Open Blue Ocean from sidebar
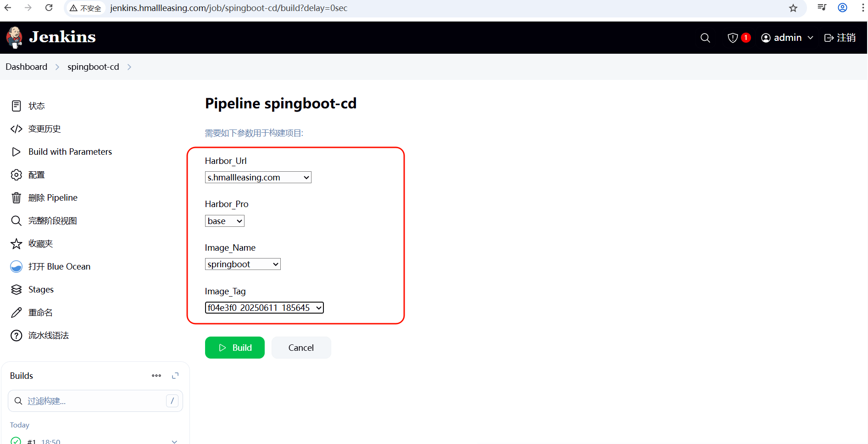Image resolution: width=868 pixels, height=444 pixels. 59,266
